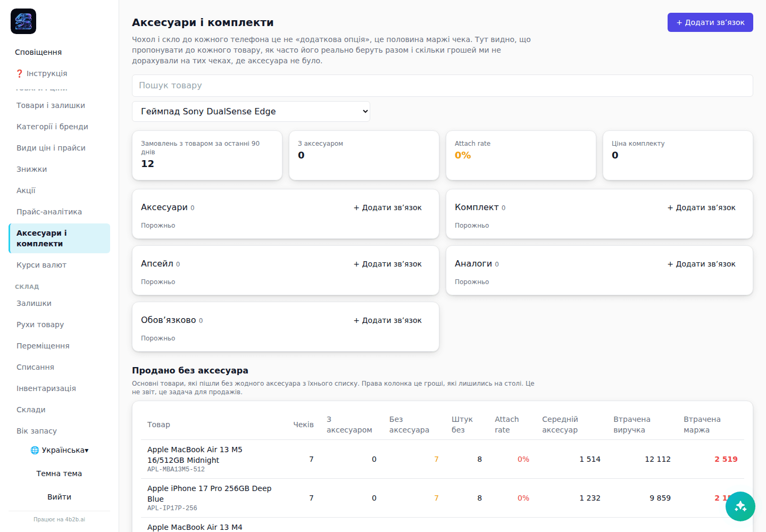Viewport: 766px width, 532px height.
Task: Click the Чеків column header
Action: click(x=303, y=425)
